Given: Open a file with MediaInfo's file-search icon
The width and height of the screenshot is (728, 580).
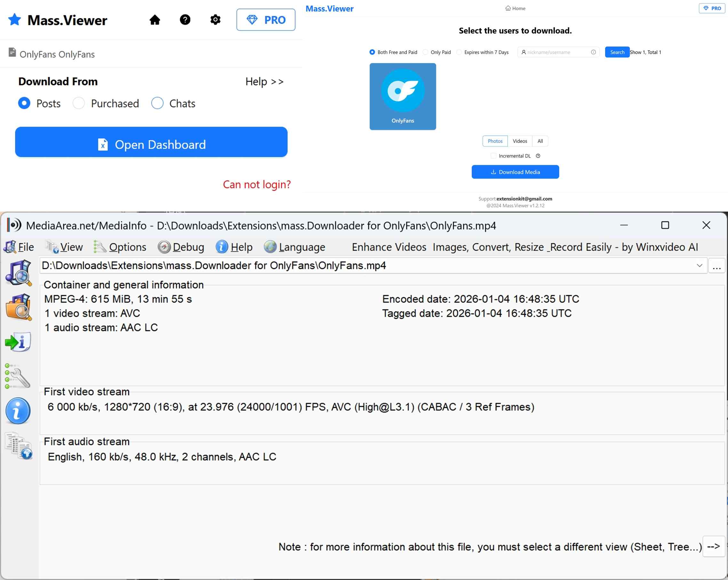Looking at the screenshot, I should click(19, 273).
